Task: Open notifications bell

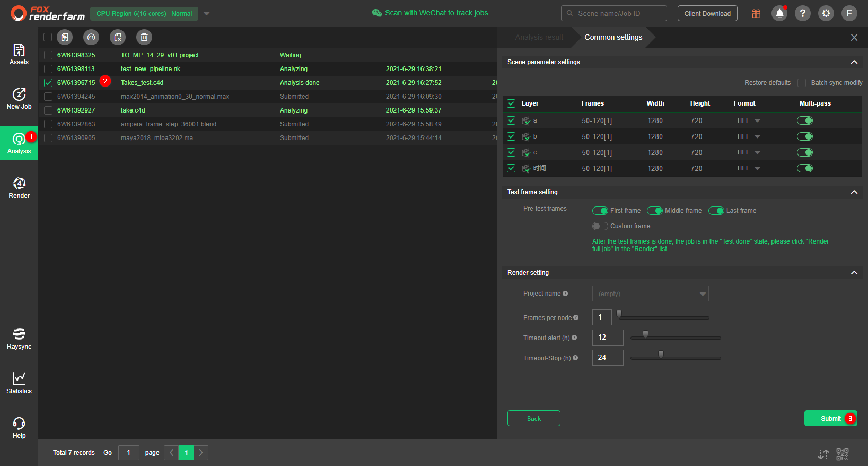Action: pyautogui.click(x=779, y=13)
